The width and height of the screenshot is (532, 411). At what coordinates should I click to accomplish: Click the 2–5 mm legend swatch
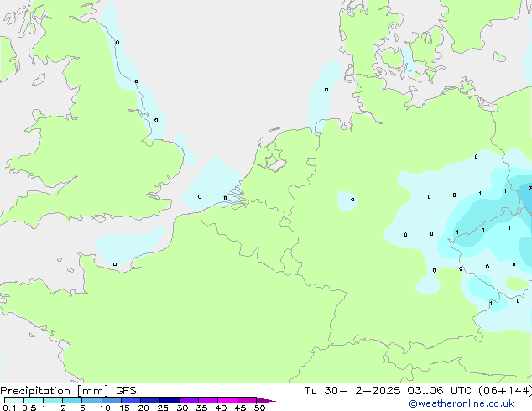tap(72, 400)
